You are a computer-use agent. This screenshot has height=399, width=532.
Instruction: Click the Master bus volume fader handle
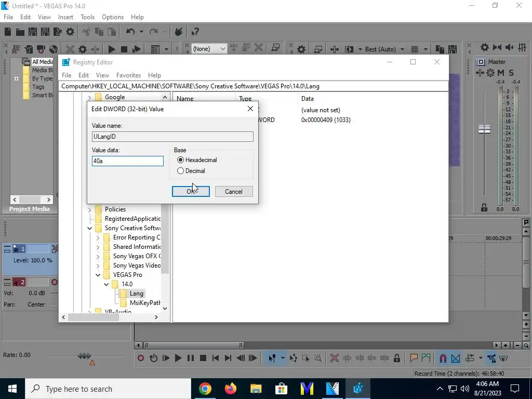(484, 129)
